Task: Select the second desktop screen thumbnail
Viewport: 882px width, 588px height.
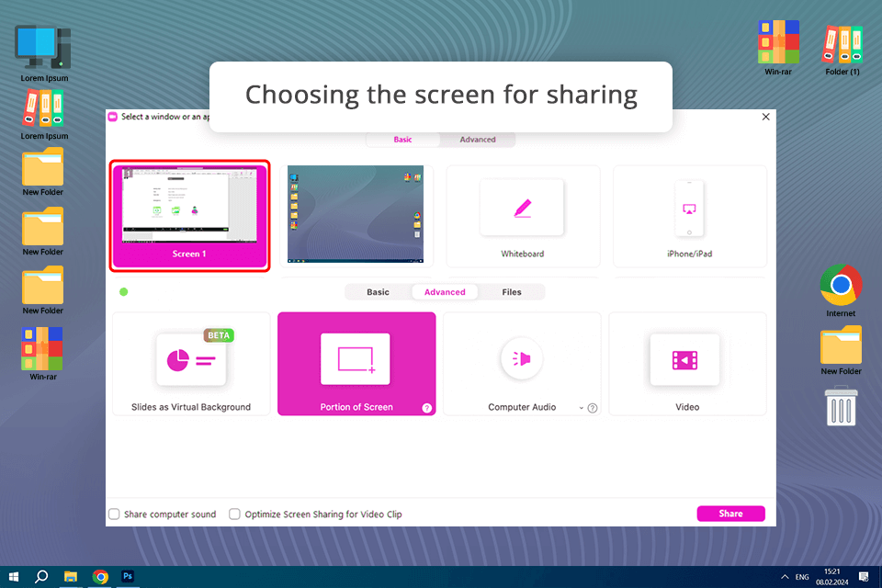Action: 356,214
